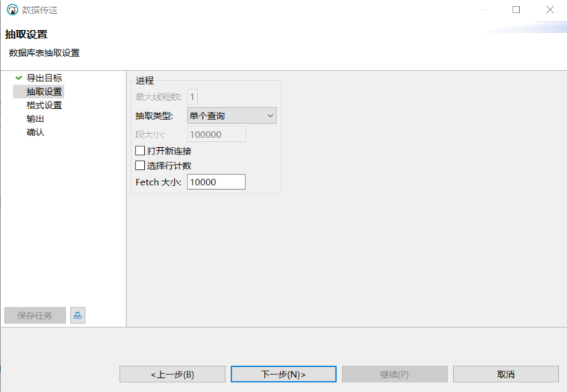
Task: Go to the 导出目标 step
Action: pyautogui.click(x=44, y=78)
